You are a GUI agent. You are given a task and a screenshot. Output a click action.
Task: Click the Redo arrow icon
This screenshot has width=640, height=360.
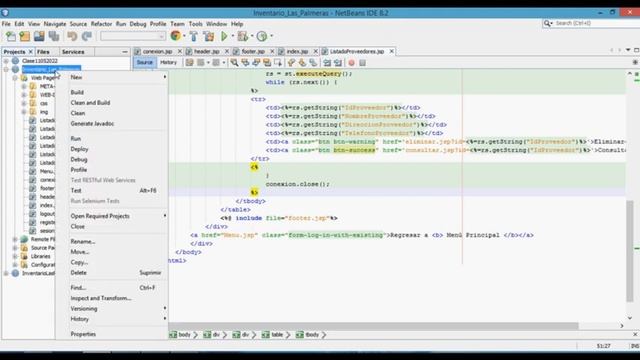(x=87, y=36)
